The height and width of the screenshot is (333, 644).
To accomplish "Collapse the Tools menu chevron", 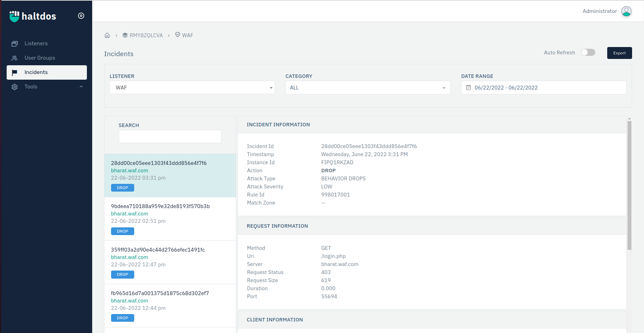I will 81,87.
